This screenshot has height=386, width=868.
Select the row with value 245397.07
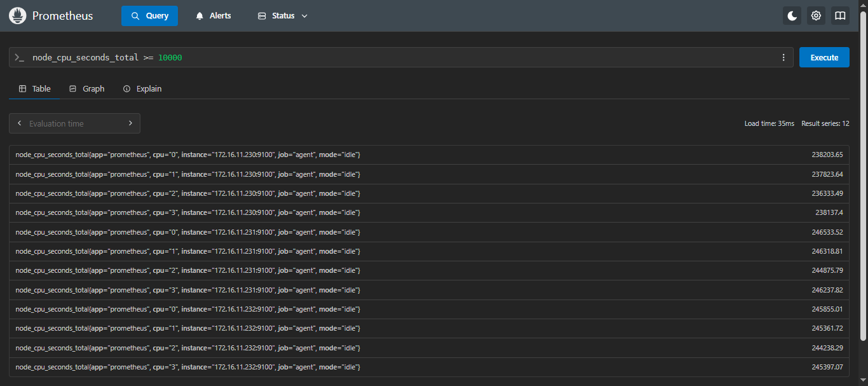(x=429, y=367)
